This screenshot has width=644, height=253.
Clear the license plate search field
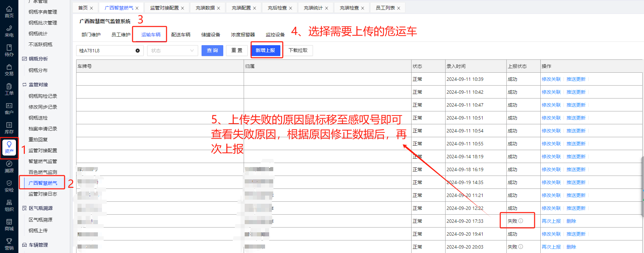coord(138,51)
